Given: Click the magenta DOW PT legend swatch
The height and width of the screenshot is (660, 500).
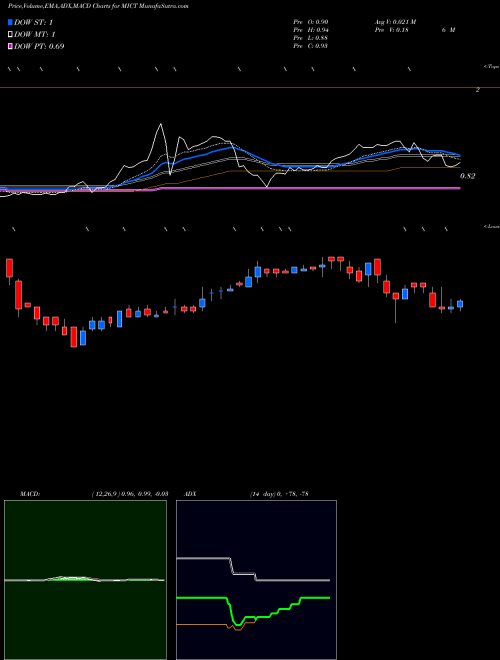Looking at the screenshot, I should (10, 46).
